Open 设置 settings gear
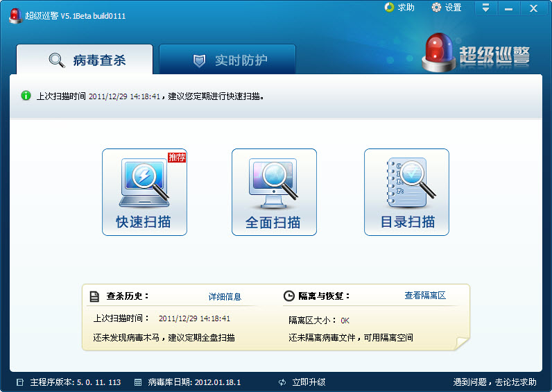Image resolution: width=552 pixels, height=392 pixels. coord(436,8)
